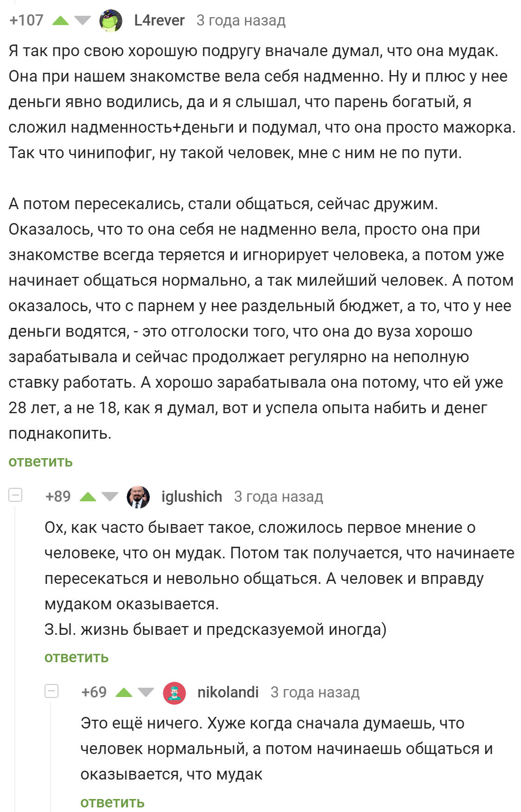Downvote nikolandi's reply
This screenshot has height=812, width=521.
pos(146,692)
